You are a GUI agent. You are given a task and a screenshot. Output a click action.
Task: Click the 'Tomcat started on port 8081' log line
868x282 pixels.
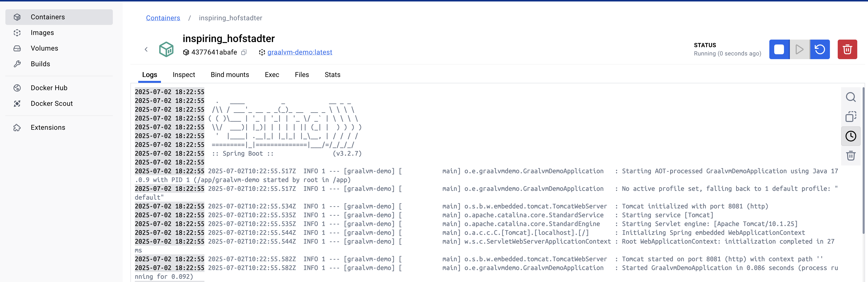[x=722, y=259]
